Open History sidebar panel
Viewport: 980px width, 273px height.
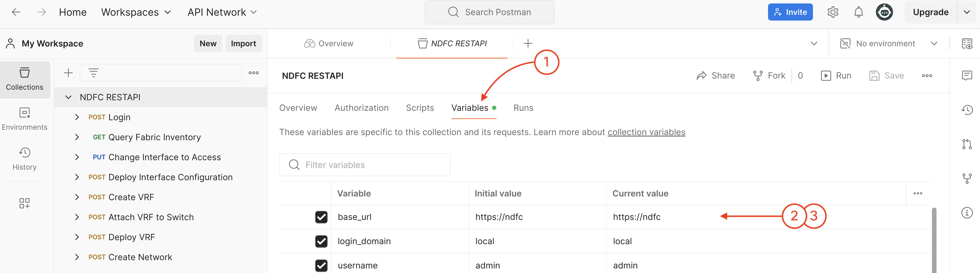tap(25, 159)
